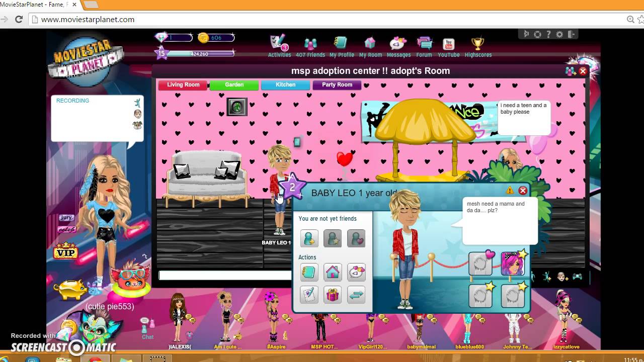Viewport: 644px width, 362px height.
Task: Switch to Party Room tab
Action: click(337, 85)
